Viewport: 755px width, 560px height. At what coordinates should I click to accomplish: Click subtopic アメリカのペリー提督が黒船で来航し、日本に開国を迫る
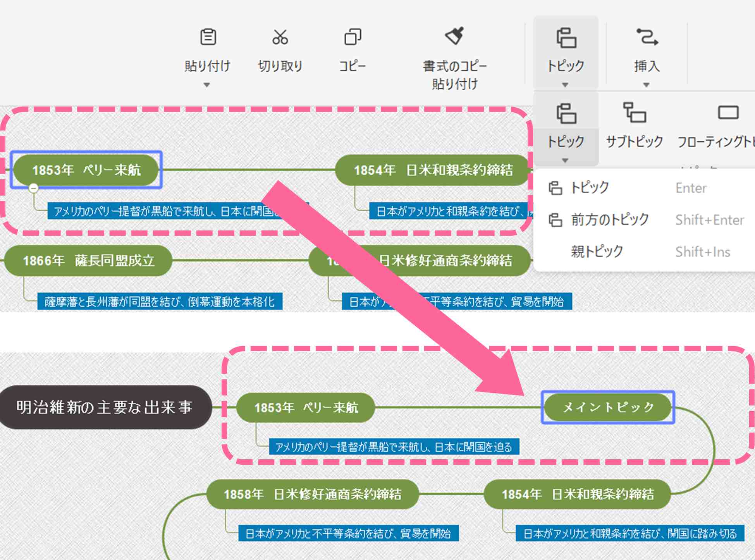point(394,447)
